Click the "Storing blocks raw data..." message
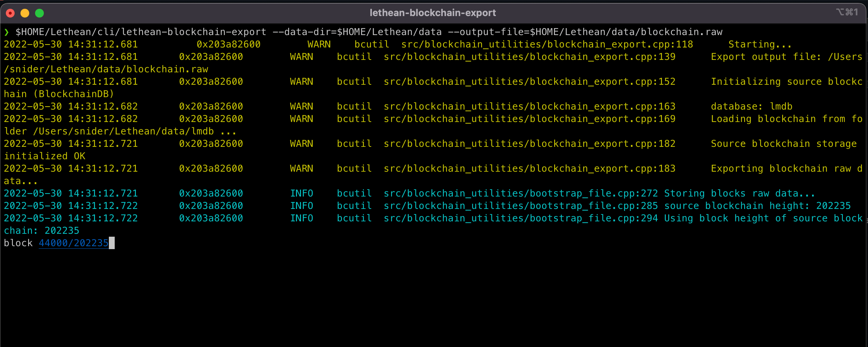The width and height of the screenshot is (868, 347). pyautogui.click(x=739, y=194)
